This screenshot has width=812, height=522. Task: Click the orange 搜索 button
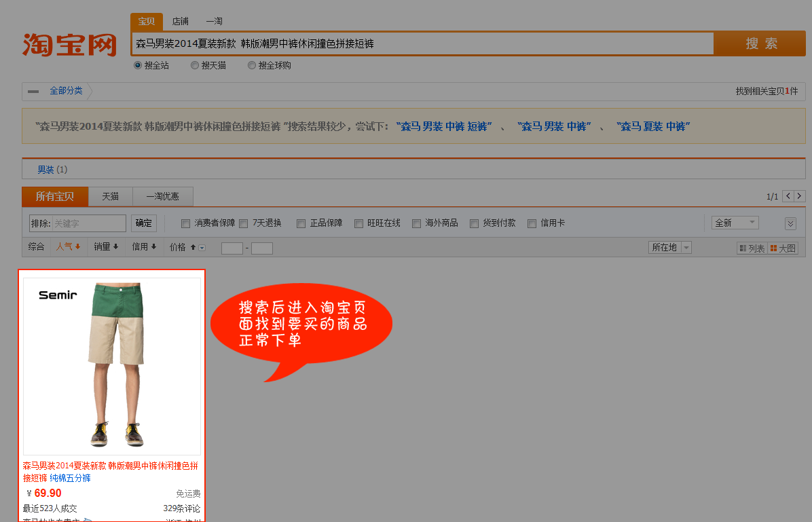760,43
